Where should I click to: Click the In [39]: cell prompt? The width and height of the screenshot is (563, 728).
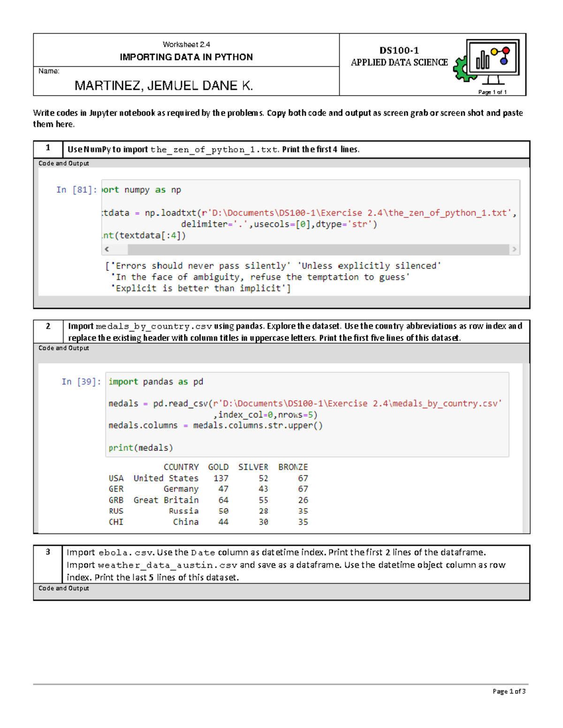click(82, 382)
